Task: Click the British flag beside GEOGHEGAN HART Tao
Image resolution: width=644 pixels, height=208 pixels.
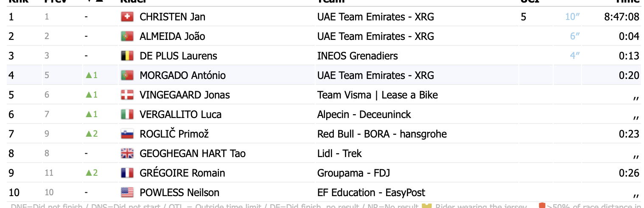Action: point(127,154)
